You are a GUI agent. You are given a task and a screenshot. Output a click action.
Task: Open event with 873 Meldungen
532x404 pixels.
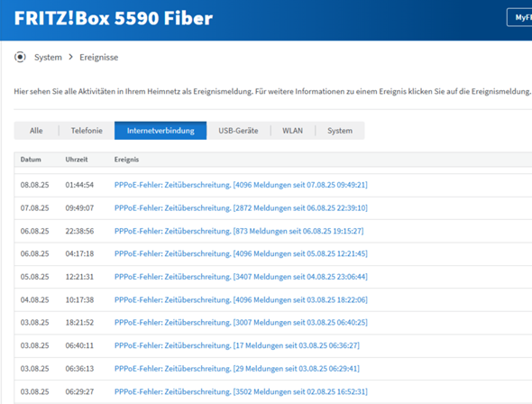click(x=239, y=231)
